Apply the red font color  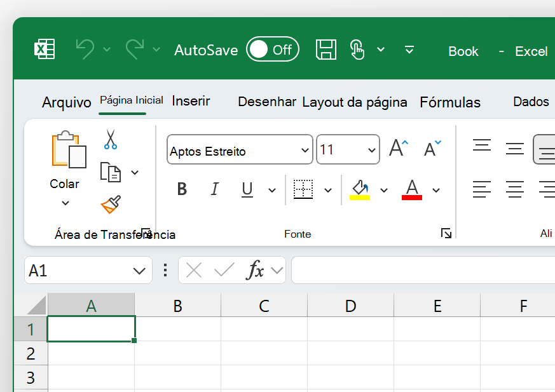point(412,190)
